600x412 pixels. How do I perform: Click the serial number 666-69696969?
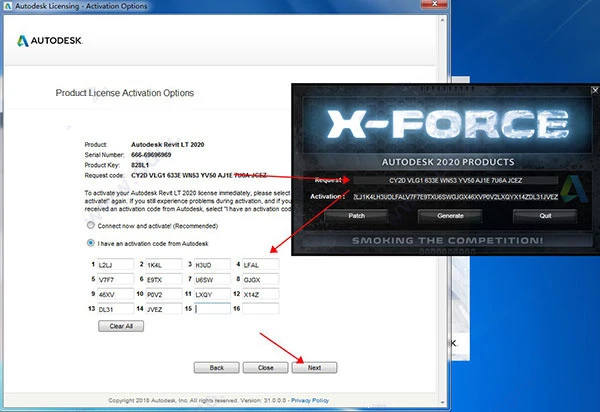point(151,155)
